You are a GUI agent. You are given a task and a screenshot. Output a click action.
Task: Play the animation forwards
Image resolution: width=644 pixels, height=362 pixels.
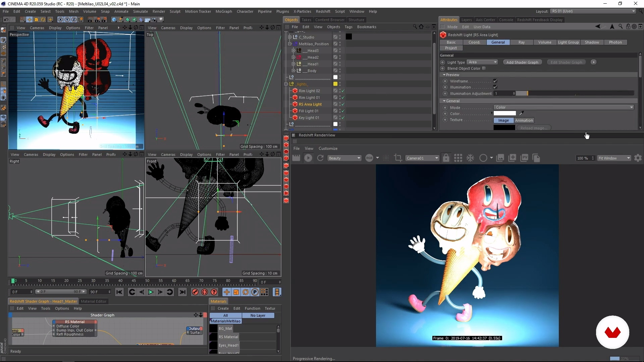151,292
